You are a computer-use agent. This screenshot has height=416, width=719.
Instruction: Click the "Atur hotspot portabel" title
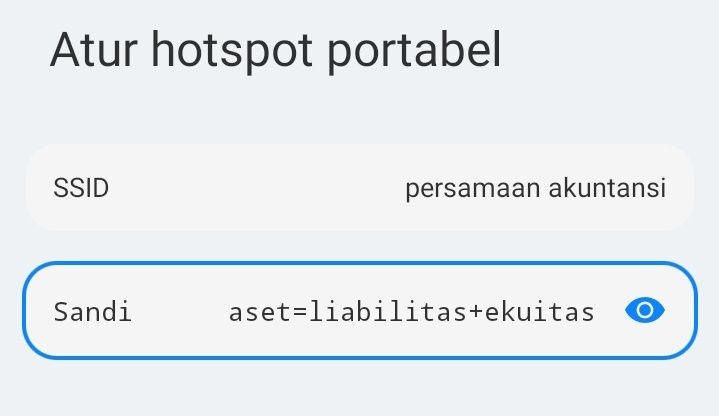tap(275, 49)
